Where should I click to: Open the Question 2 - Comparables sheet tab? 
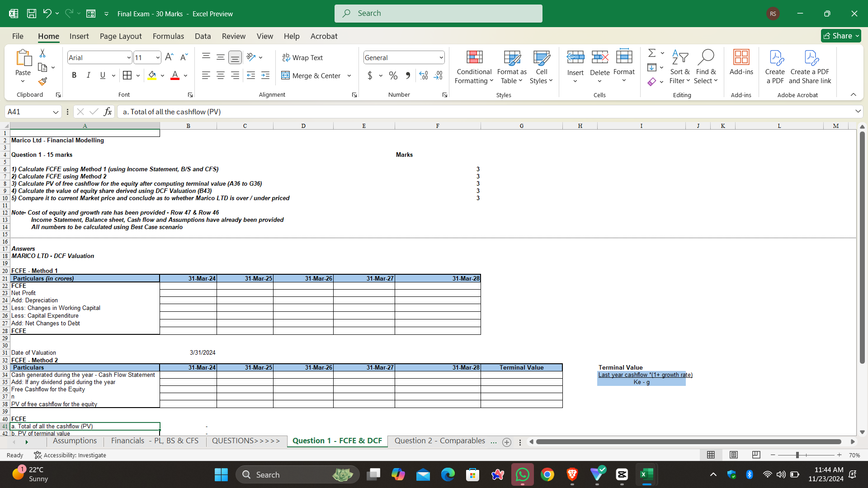[x=440, y=441]
